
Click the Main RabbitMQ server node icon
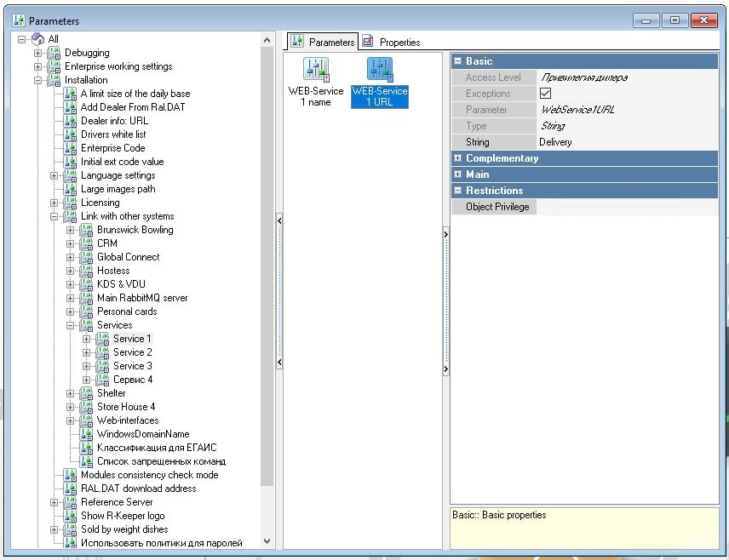tap(87, 298)
